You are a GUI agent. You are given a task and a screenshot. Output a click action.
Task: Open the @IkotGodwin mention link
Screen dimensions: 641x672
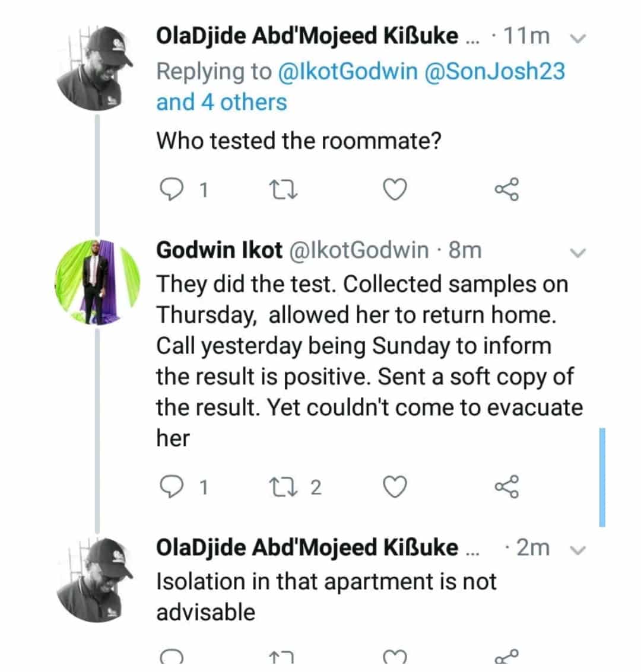pos(347,71)
